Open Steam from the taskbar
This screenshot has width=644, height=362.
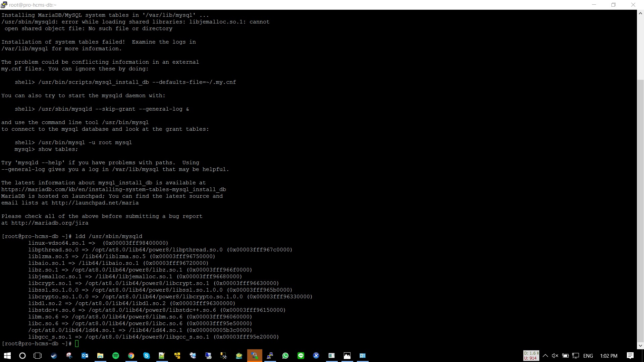pyautogui.click(x=54, y=356)
